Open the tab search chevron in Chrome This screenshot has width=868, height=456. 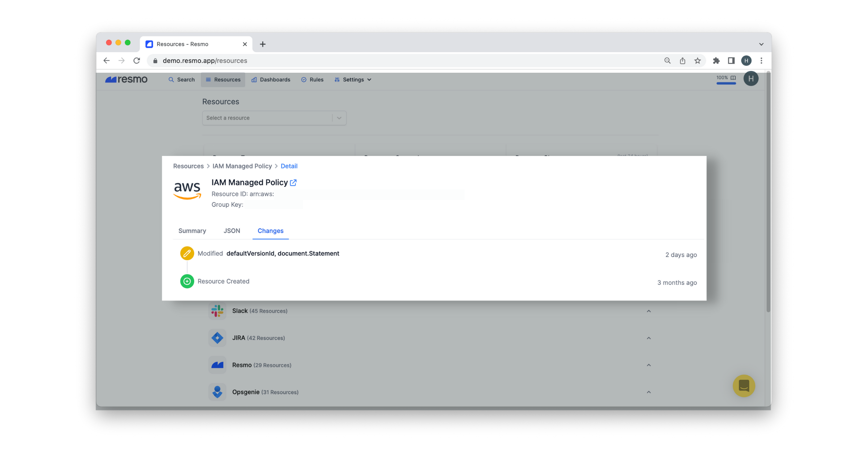[x=761, y=44]
